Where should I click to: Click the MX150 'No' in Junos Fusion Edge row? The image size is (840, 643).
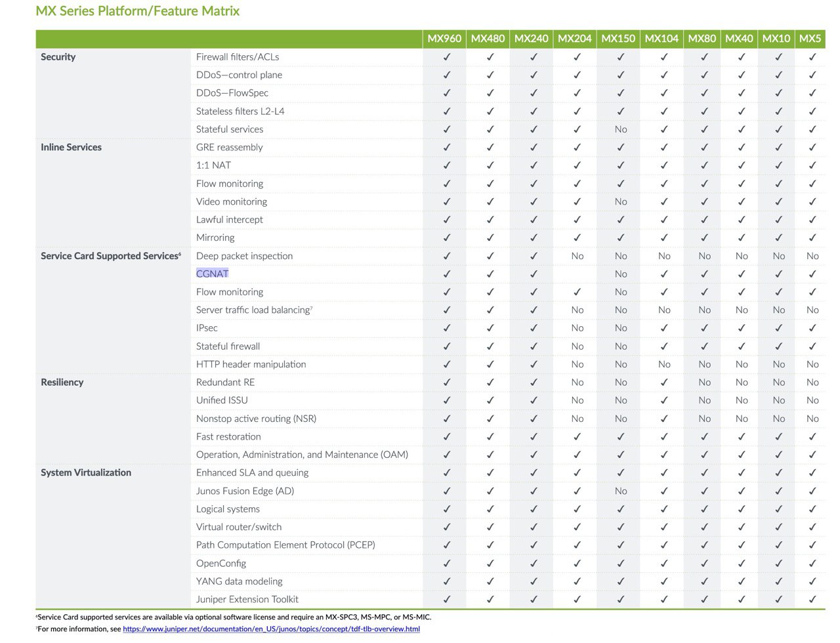pos(621,491)
